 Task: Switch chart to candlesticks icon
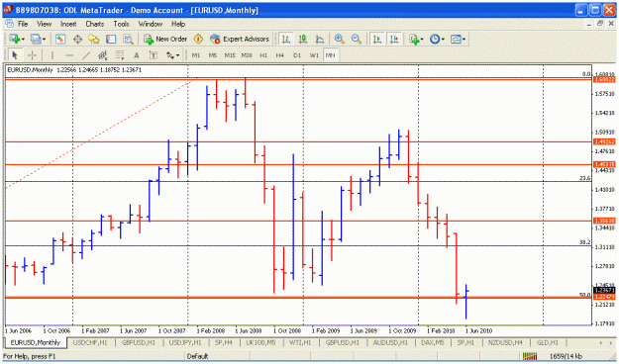pos(303,39)
